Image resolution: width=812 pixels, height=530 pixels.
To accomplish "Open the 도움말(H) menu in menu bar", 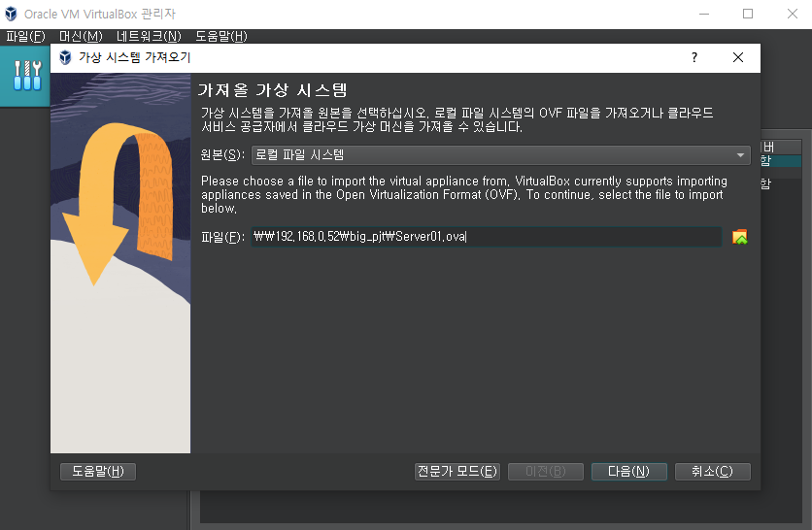I will click(221, 36).
